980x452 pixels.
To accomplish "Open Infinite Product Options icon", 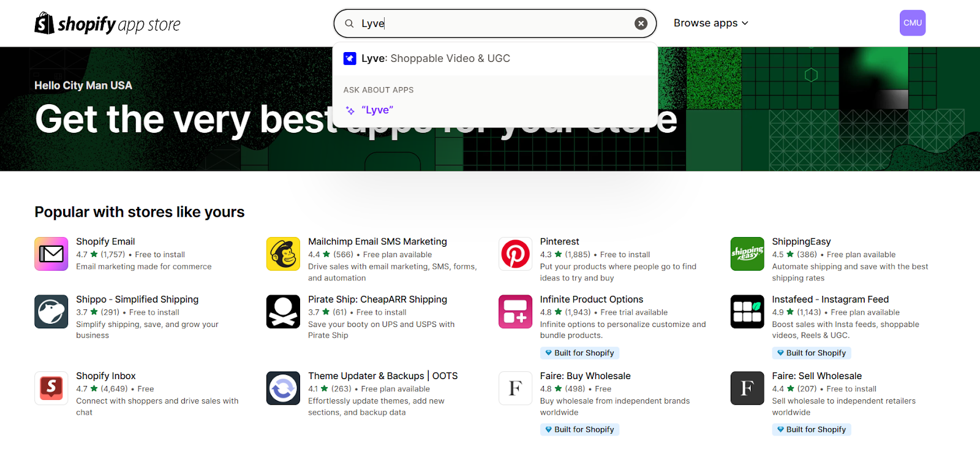I will point(515,312).
